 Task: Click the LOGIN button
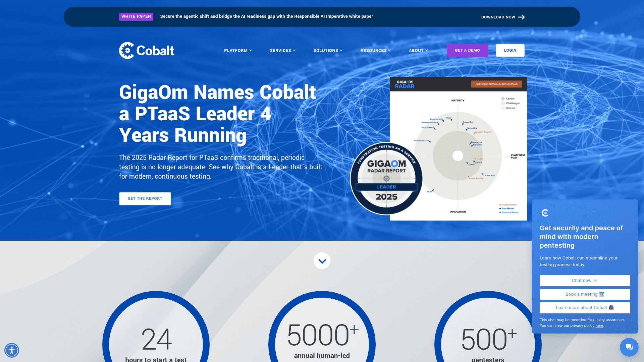point(510,50)
